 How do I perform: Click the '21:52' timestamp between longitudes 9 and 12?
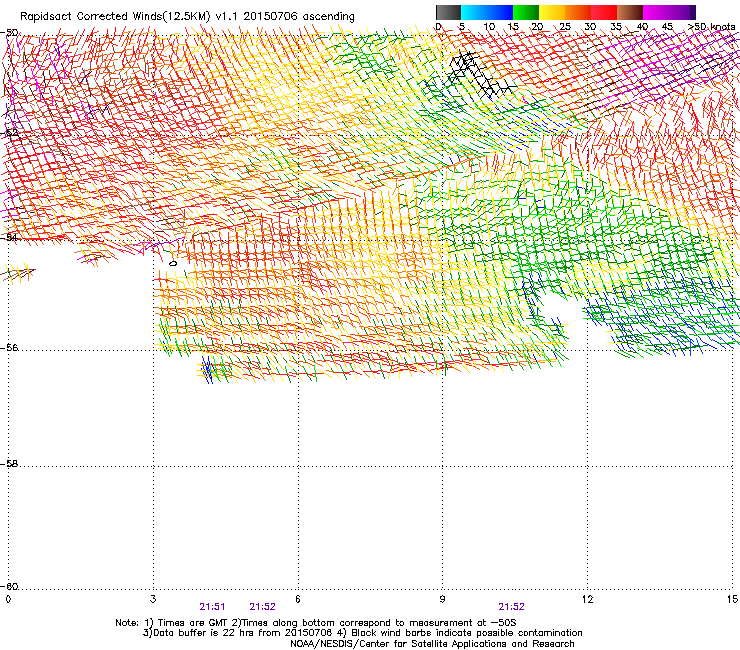tap(512, 607)
